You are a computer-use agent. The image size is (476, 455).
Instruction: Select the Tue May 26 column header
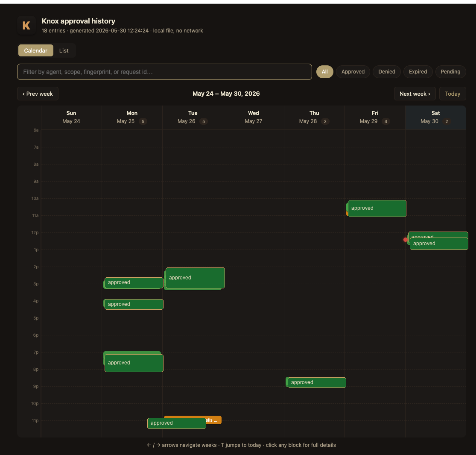click(193, 117)
